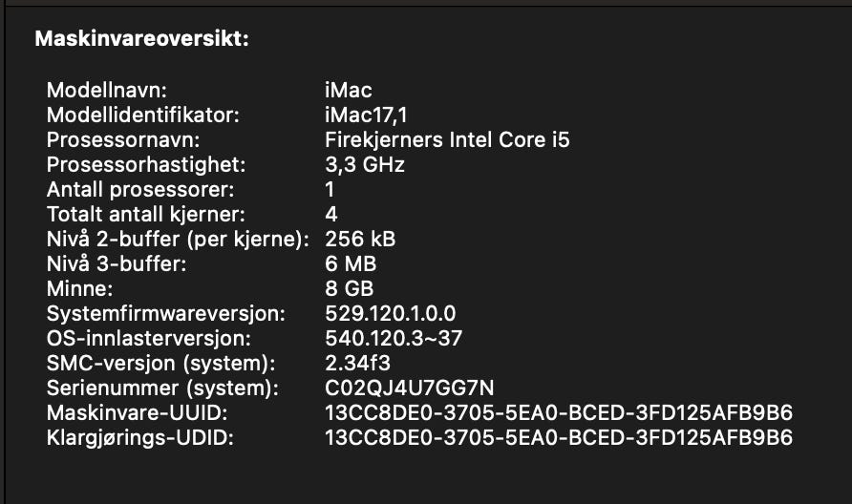Select the Antall prosessorer label
The image size is (852, 504).
[140, 189]
